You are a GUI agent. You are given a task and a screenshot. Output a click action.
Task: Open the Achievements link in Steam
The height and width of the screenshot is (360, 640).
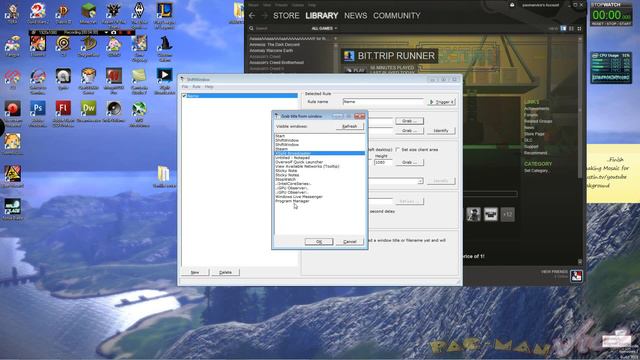click(x=536, y=109)
